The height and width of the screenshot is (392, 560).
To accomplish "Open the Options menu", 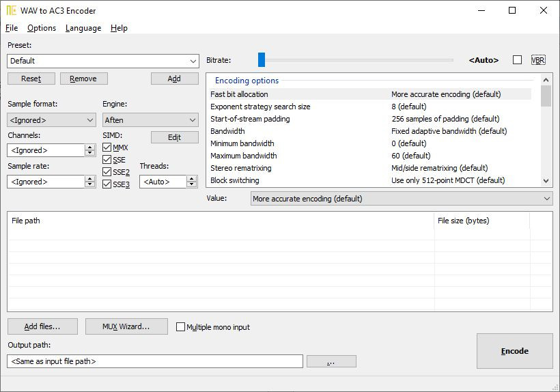I will [42, 28].
